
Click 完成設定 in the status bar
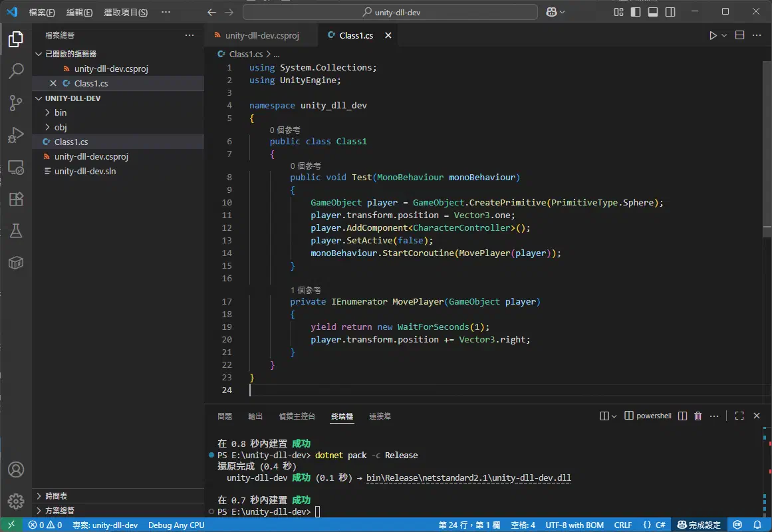[x=700, y=525]
